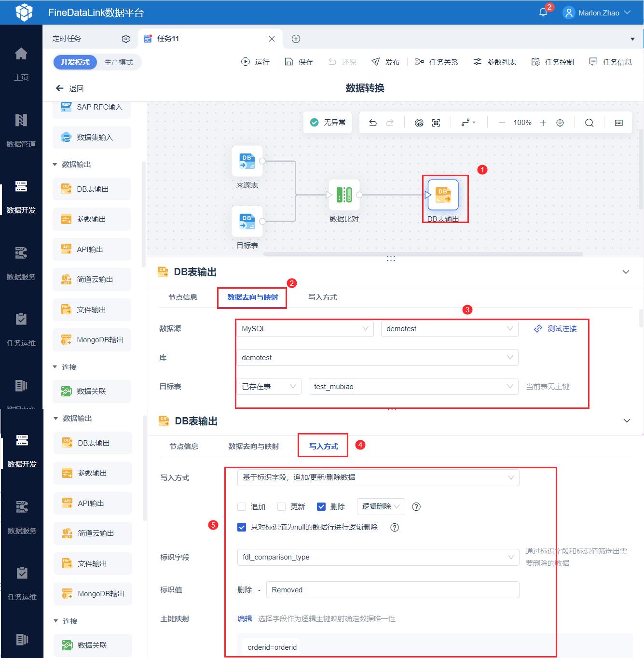Click 编辑 link for 主键映射
Viewport: 644px width, 658px height.
point(245,619)
